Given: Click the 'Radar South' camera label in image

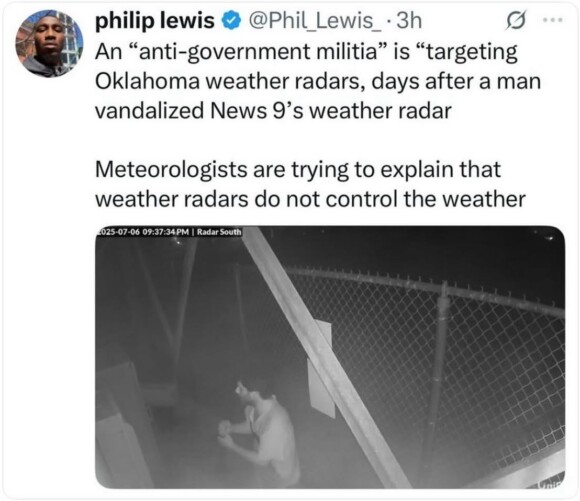Looking at the screenshot, I should click(x=219, y=232).
